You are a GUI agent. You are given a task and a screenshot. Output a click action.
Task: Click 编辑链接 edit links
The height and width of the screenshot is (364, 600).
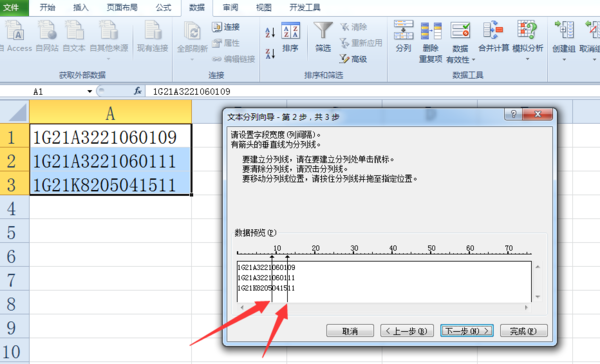pos(234,59)
